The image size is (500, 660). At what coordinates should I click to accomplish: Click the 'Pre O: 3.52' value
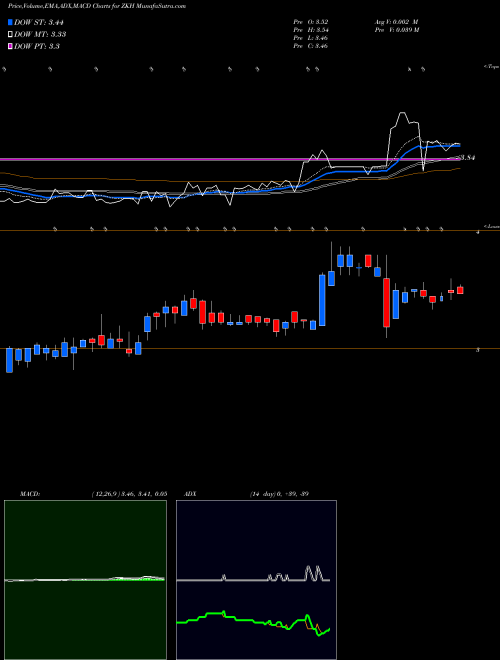311,22
